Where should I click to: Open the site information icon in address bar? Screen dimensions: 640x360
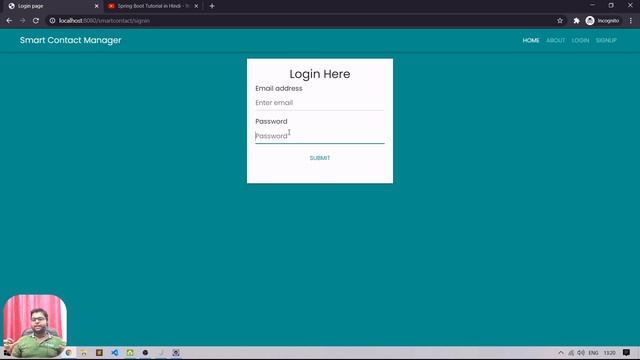click(52, 20)
